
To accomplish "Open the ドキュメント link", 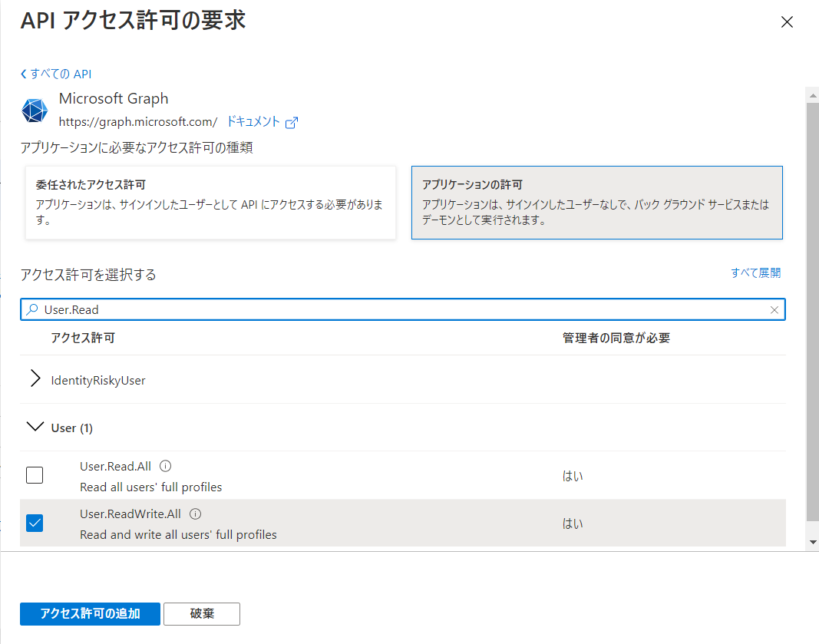I will point(253,122).
